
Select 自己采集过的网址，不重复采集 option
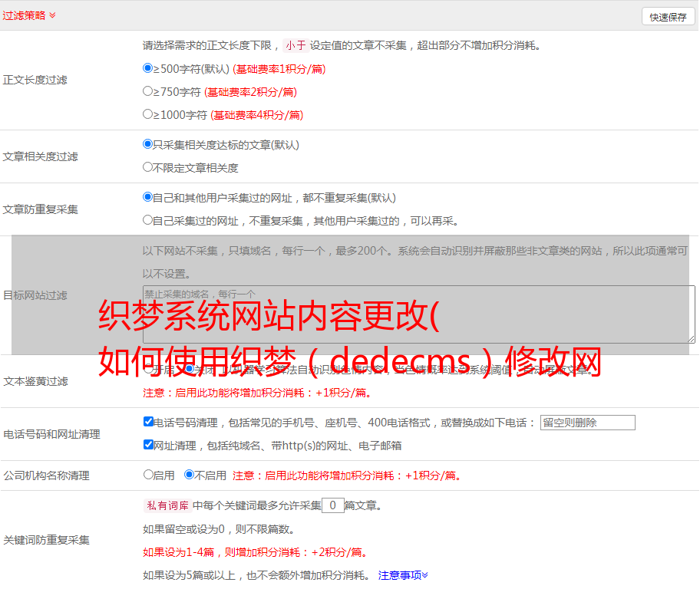pyautogui.click(x=147, y=219)
